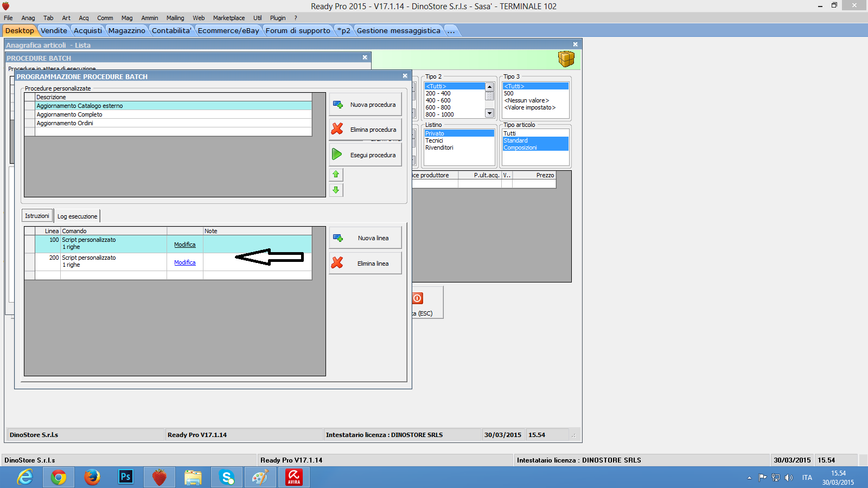This screenshot has width=868, height=488.
Task: Open the Marketplace menu
Action: [x=229, y=18]
